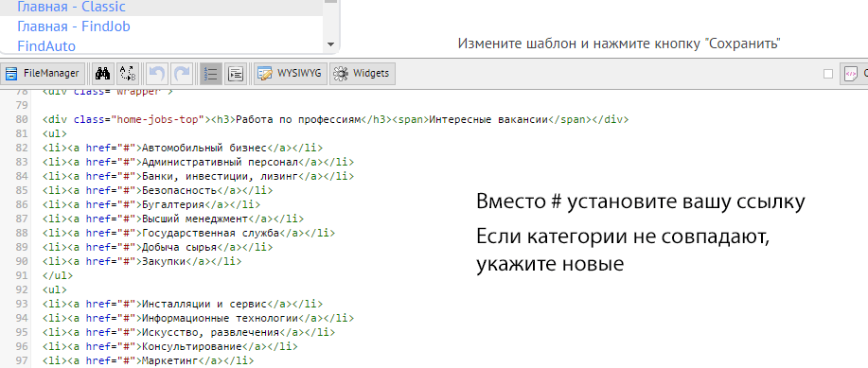This screenshot has height=368, width=868.
Task: Click in code line 'Государственная служба'
Action: tap(188, 233)
